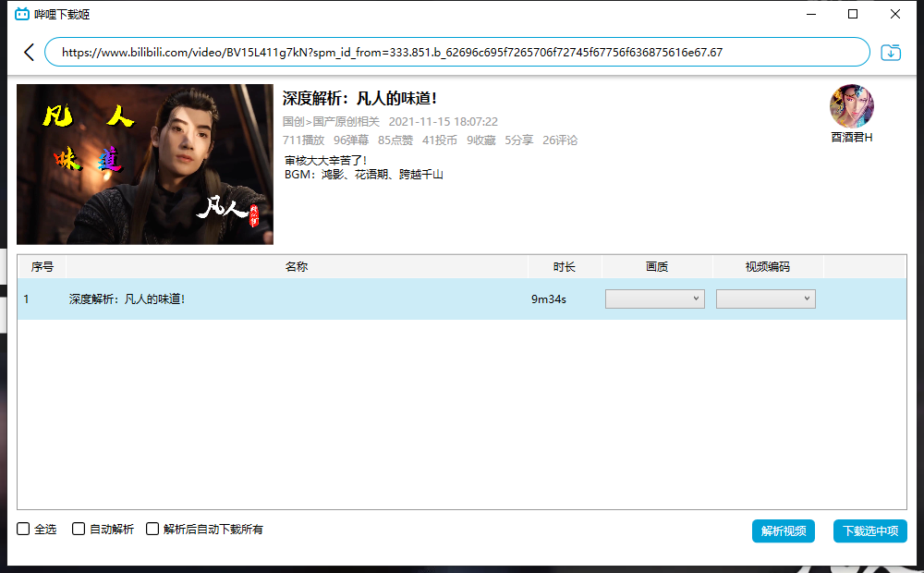Toggle the 自动解析 checkbox
Screen dimensions: 924x573
tap(79, 530)
